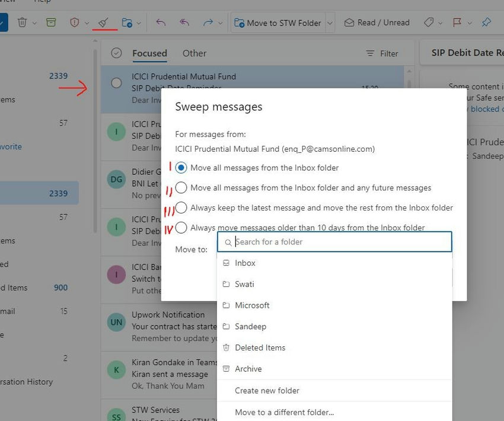Switch to the Other inbox tab

[194, 53]
